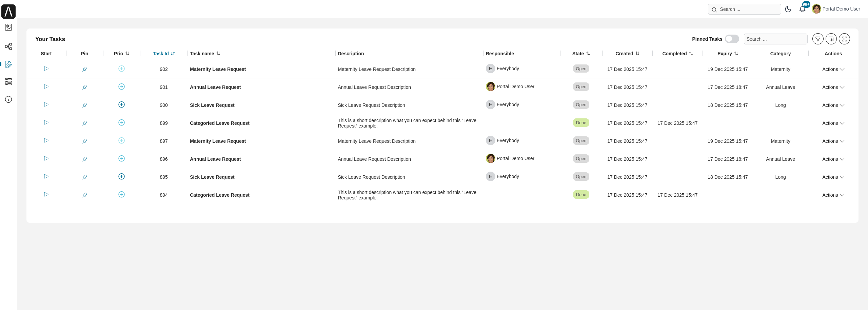Start task 902 Maternity Leave Request

[x=46, y=69]
